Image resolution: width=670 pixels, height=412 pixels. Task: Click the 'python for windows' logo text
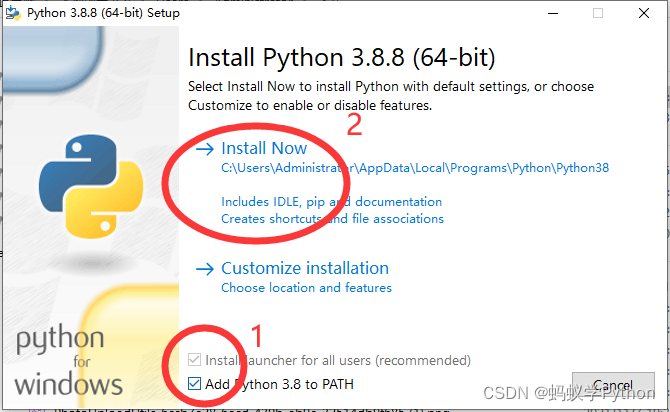[68, 361]
